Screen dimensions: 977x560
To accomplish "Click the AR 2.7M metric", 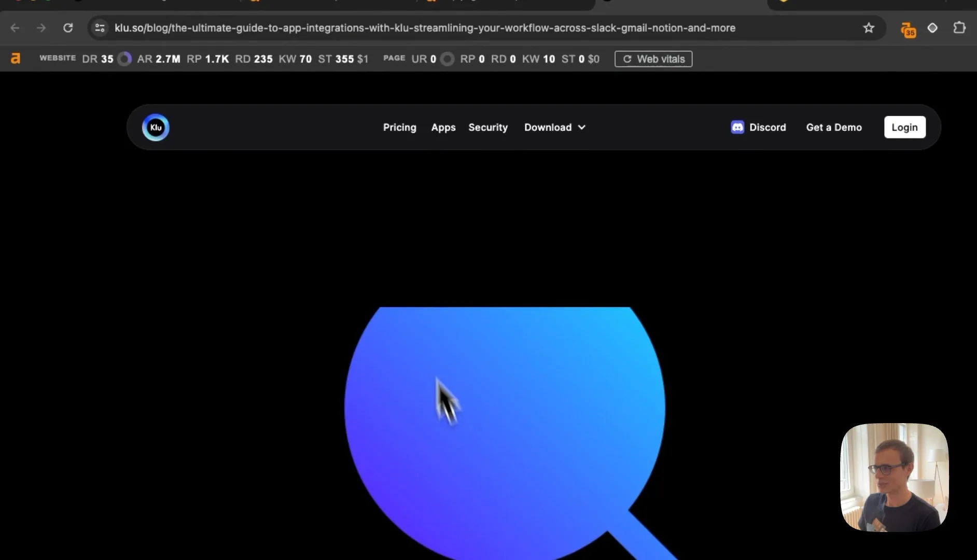I will [159, 59].
